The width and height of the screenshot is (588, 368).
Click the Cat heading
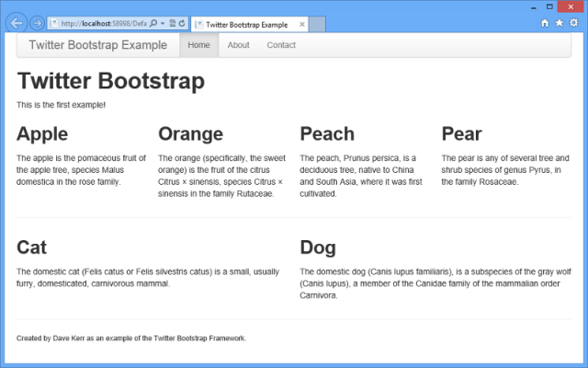pyautogui.click(x=31, y=247)
